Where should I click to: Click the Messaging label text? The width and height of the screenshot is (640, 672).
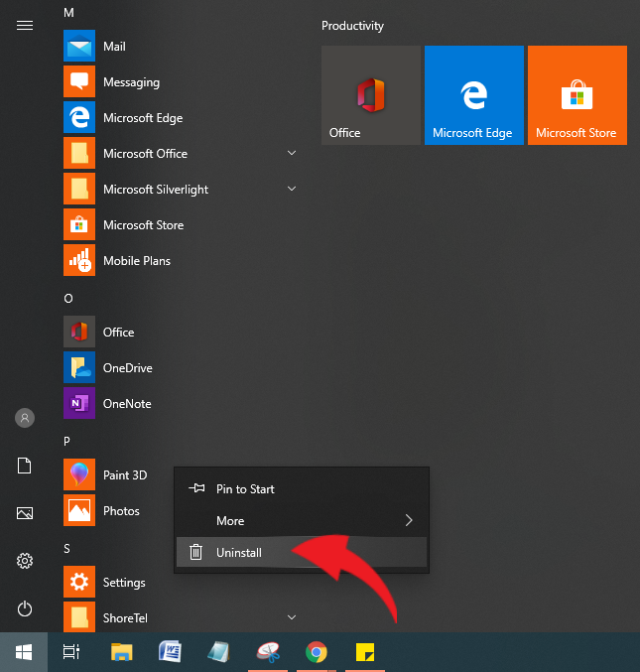click(132, 82)
